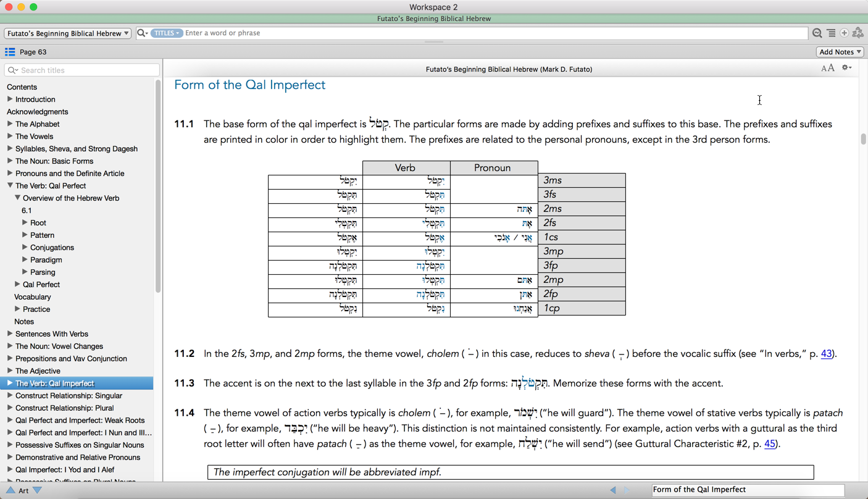Open the gear settings menu

[847, 68]
